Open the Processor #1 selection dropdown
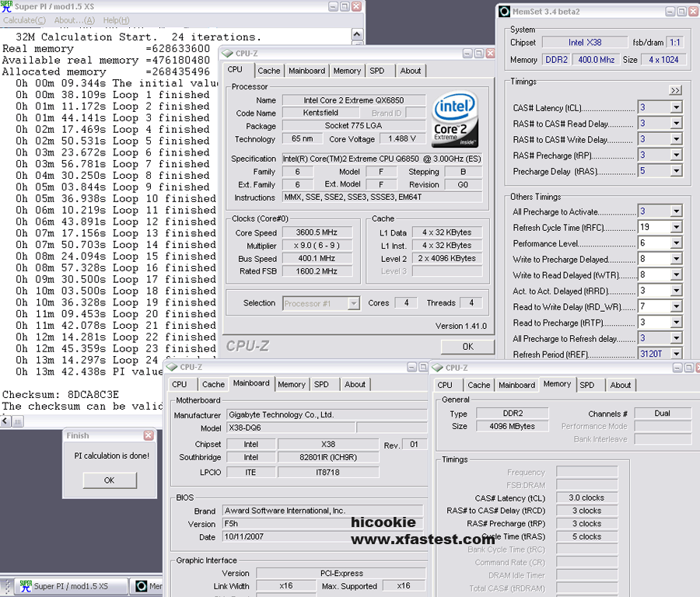The width and height of the screenshot is (700, 597). click(354, 303)
